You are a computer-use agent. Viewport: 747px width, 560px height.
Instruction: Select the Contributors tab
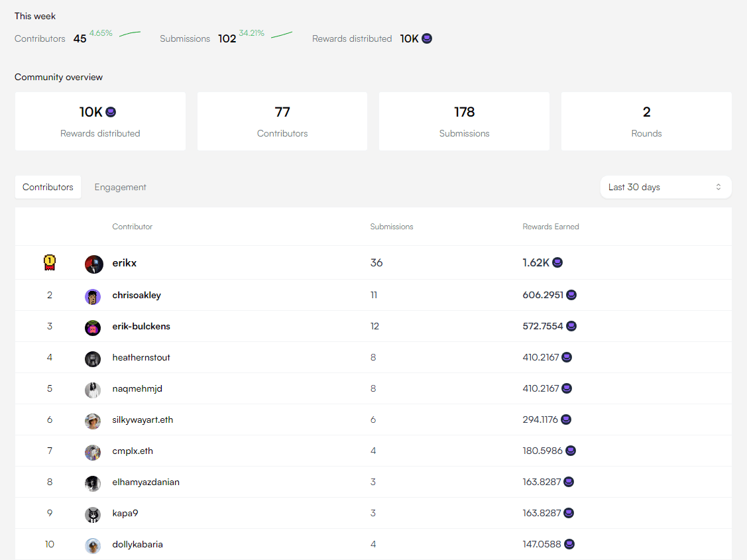pos(48,187)
